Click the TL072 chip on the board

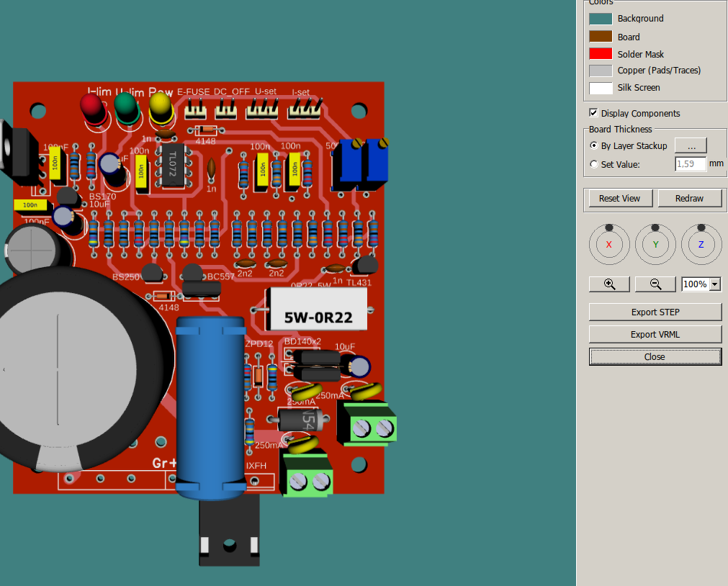coord(172,166)
